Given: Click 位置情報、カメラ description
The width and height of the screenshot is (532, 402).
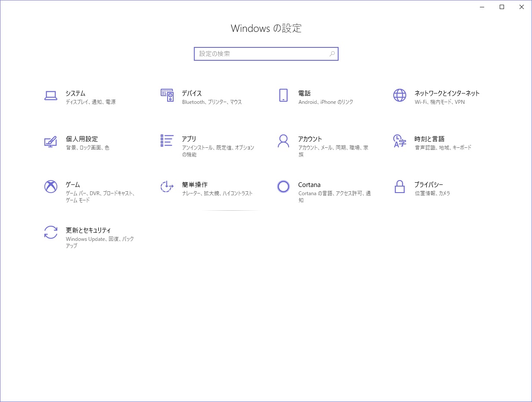Looking at the screenshot, I should pyautogui.click(x=432, y=193).
